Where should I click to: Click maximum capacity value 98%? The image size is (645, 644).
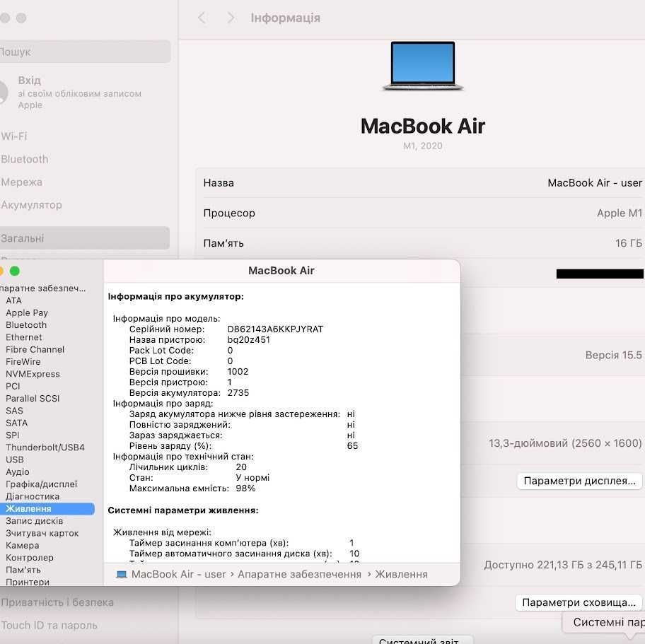pos(245,488)
